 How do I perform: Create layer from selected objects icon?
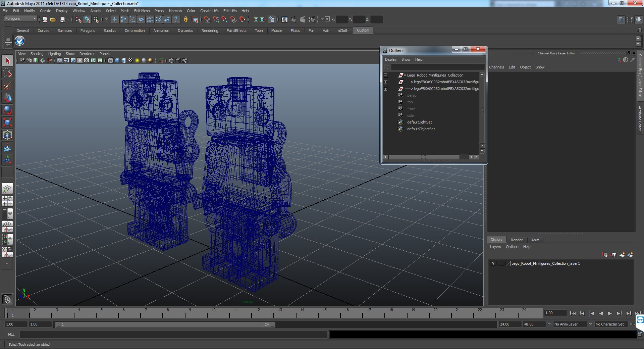coord(630,255)
